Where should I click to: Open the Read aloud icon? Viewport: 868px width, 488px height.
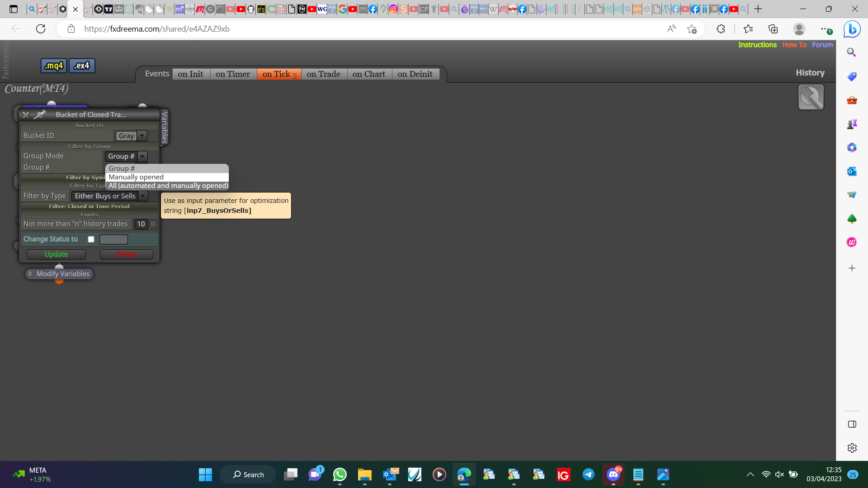point(671,29)
